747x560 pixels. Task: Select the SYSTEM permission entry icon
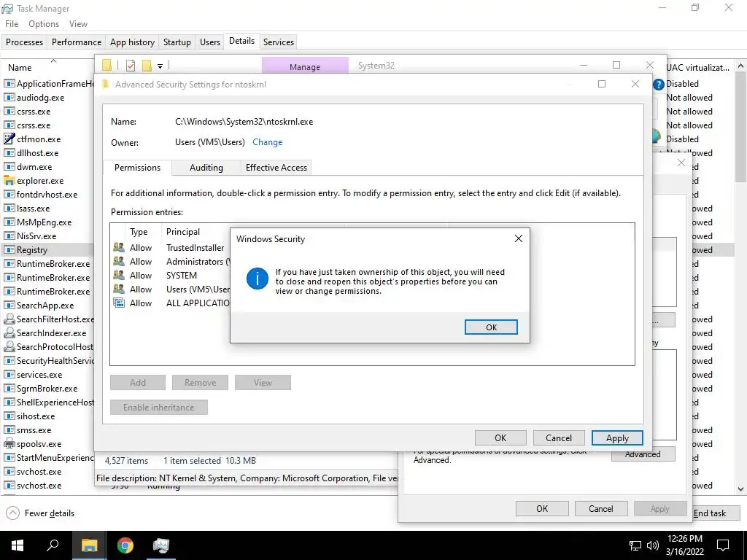119,275
